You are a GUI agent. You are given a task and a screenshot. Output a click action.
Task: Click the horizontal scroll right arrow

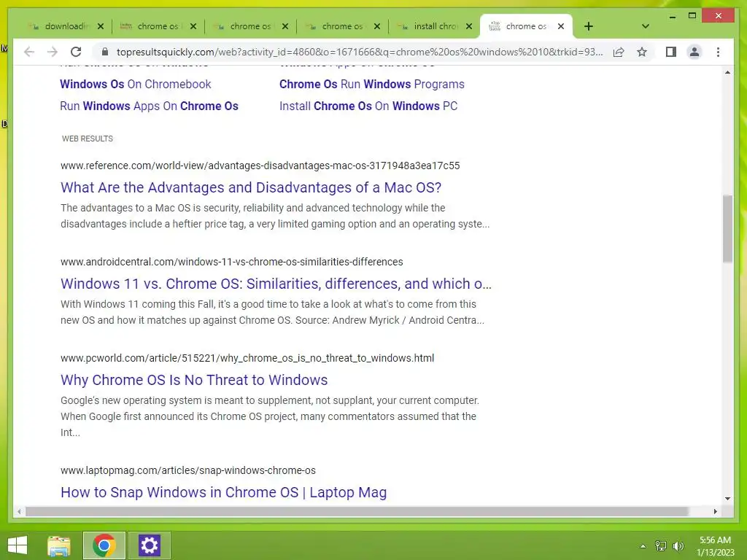click(716, 511)
